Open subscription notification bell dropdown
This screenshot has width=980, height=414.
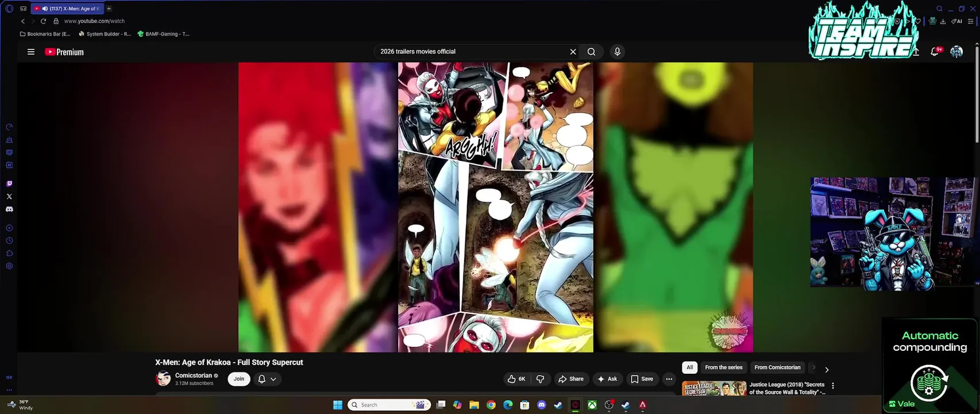(x=267, y=379)
